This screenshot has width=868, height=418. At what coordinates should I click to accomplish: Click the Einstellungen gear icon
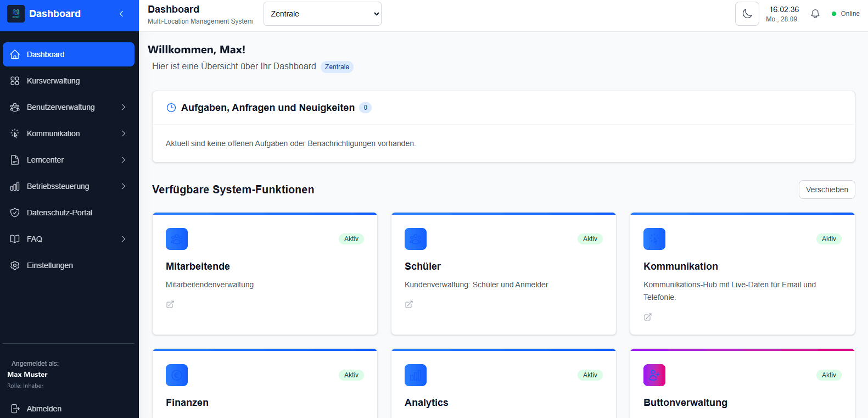coord(15,265)
